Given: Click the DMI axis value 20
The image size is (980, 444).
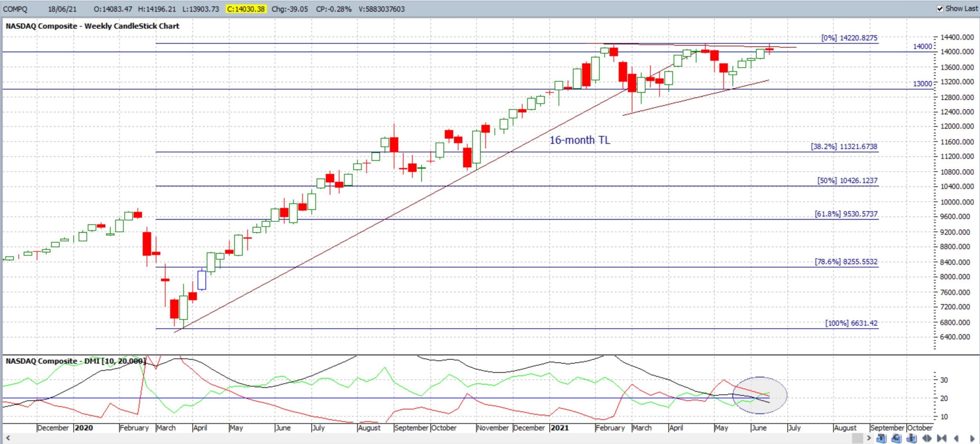Looking at the screenshot, I should tap(944, 399).
